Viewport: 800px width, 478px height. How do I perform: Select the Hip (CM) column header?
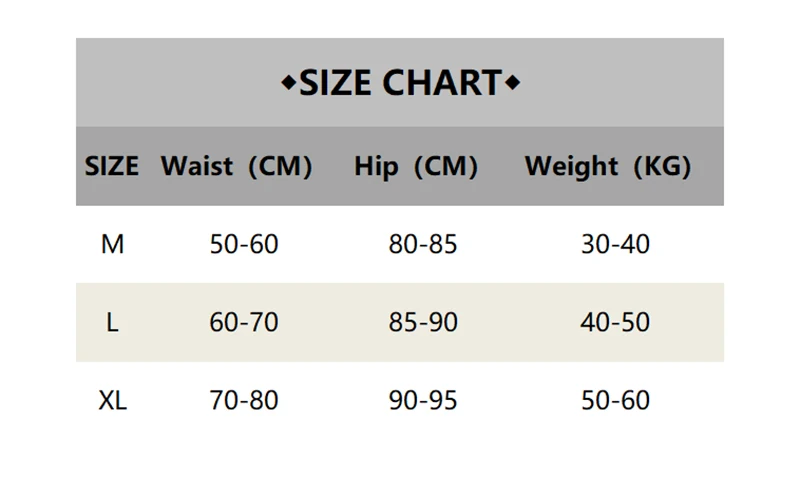click(x=416, y=166)
